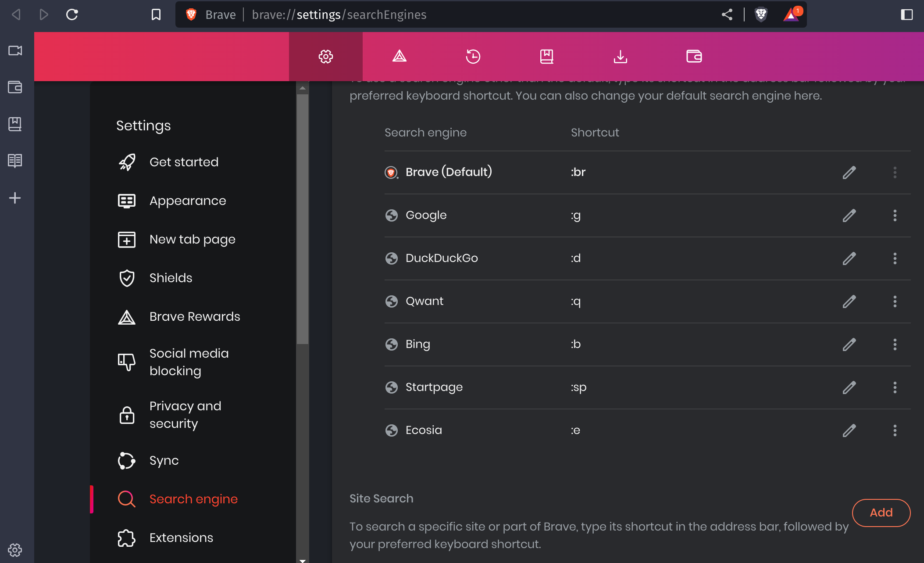Open sidebar settings gear at bottom
Image resolution: width=924 pixels, height=563 pixels.
(15, 550)
